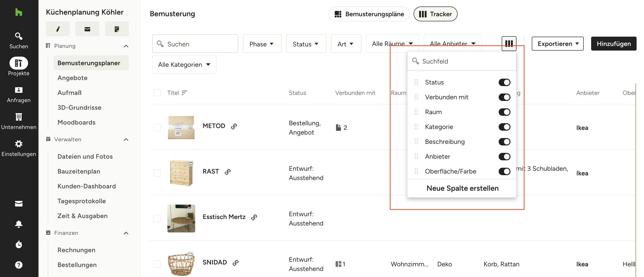Open the messages envelope in left rail
This screenshot has width=644, height=277.
coord(19,204)
